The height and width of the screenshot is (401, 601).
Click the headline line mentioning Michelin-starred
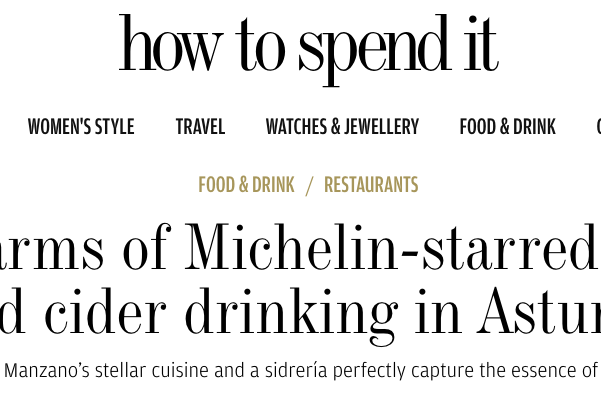(300, 248)
